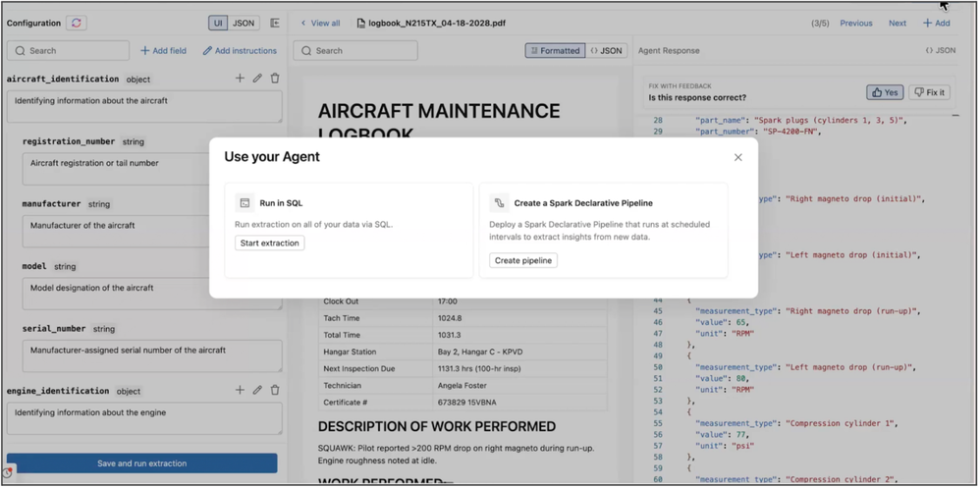Image resolution: width=980 pixels, height=488 pixels.
Task: Toggle document view to Formatted
Action: pos(555,50)
